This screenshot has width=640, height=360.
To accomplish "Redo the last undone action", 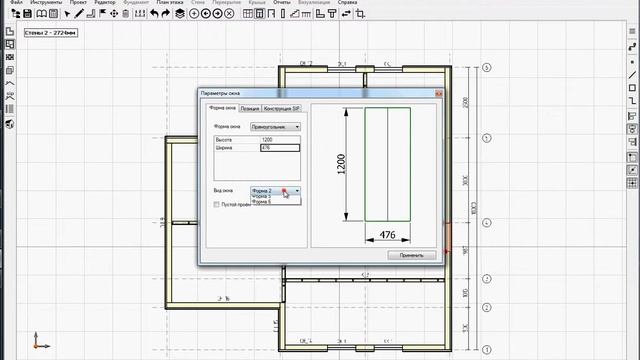I will tap(165, 14).
